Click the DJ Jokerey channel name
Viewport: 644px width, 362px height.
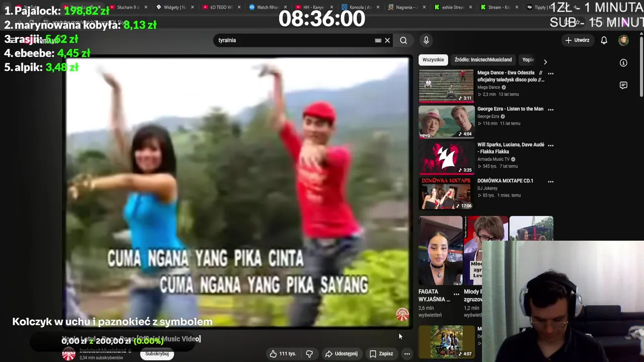488,189
